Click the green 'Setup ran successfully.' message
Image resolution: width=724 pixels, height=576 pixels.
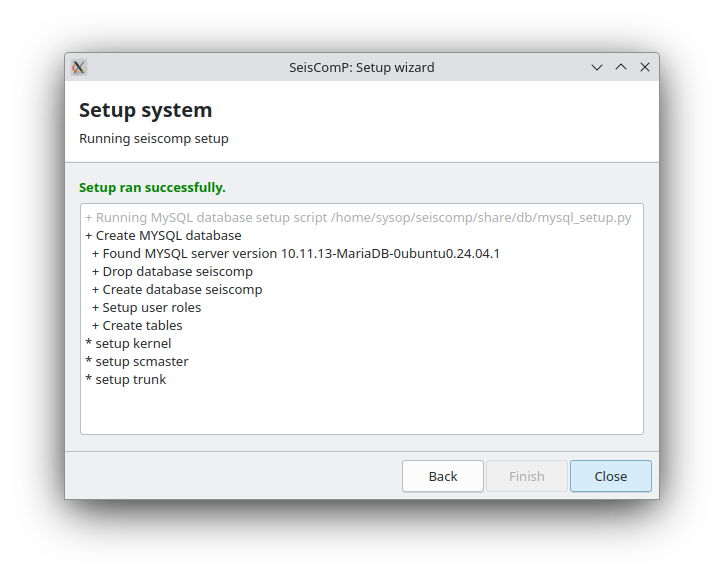coord(152,187)
